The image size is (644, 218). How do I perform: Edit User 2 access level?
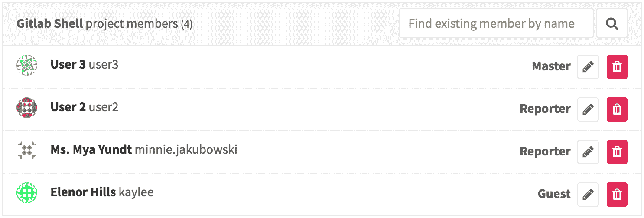pyautogui.click(x=588, y=109)
